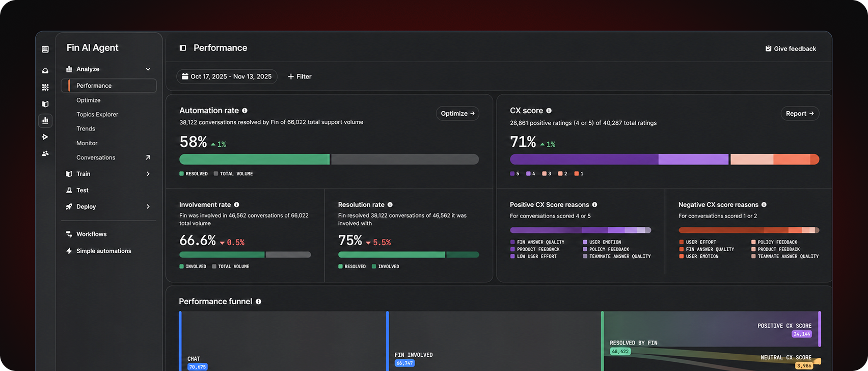Click the FIN INVOLVED 66,747 funnel node
868x371 pixels.
point(414,359)
